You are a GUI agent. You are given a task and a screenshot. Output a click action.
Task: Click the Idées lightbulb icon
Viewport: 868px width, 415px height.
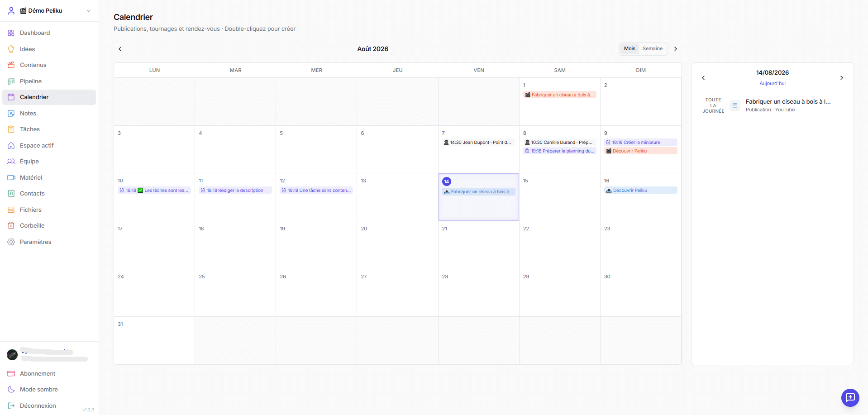click(x=11, y=49)
